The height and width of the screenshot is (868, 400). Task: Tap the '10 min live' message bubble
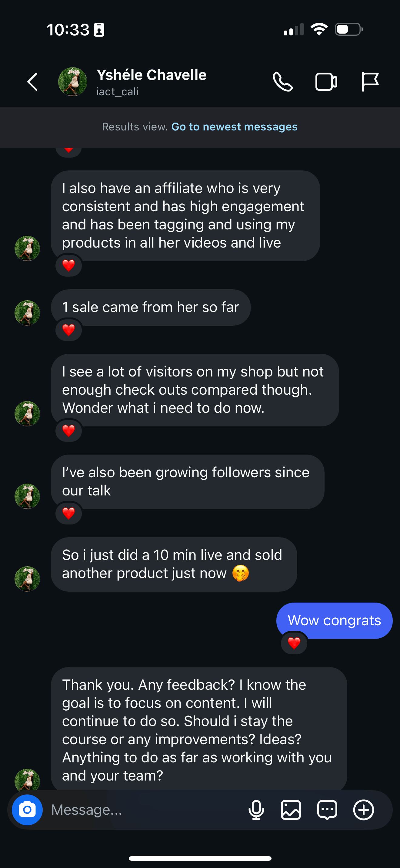click(x=174, y=564)
